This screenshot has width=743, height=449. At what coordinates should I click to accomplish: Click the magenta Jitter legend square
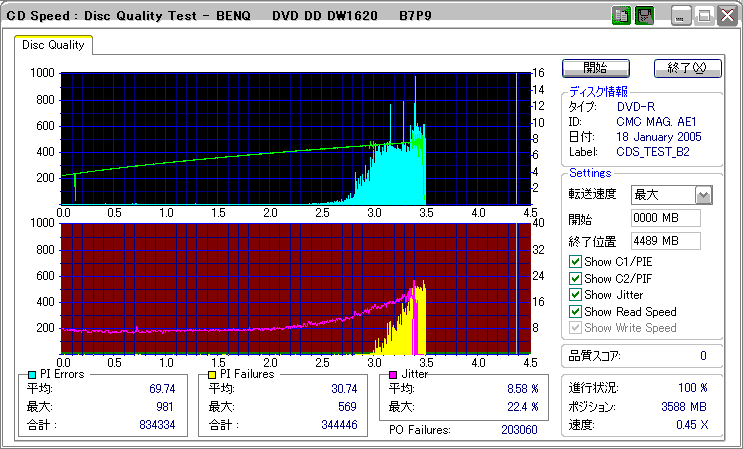coord(393,375)
